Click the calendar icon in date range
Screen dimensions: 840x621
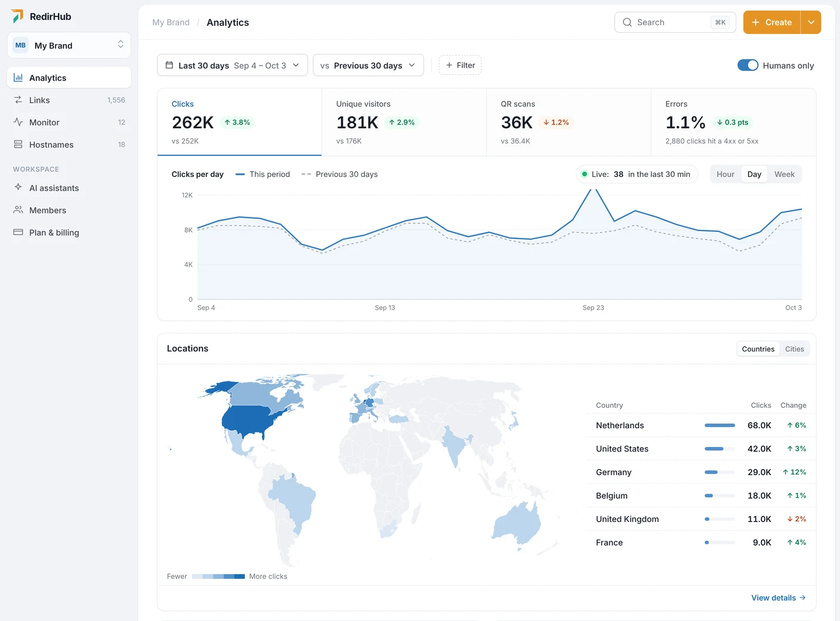169,65
